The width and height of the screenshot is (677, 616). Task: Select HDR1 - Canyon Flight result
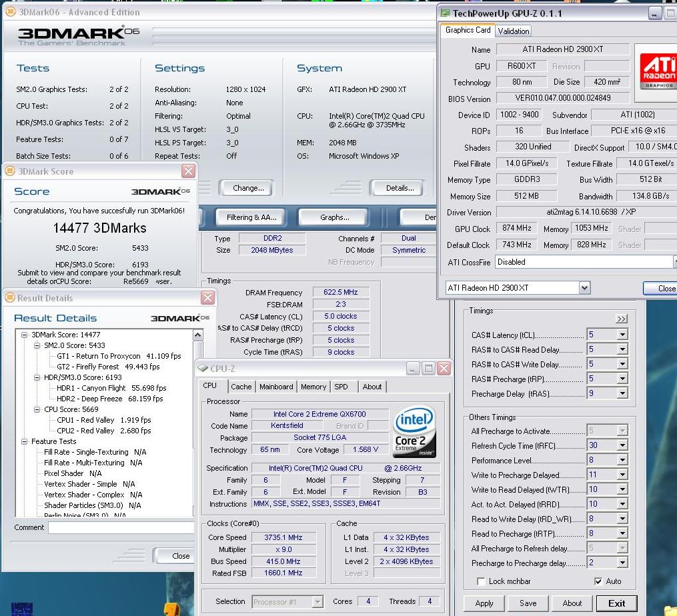pyautogui.click(x=111, y=388)
